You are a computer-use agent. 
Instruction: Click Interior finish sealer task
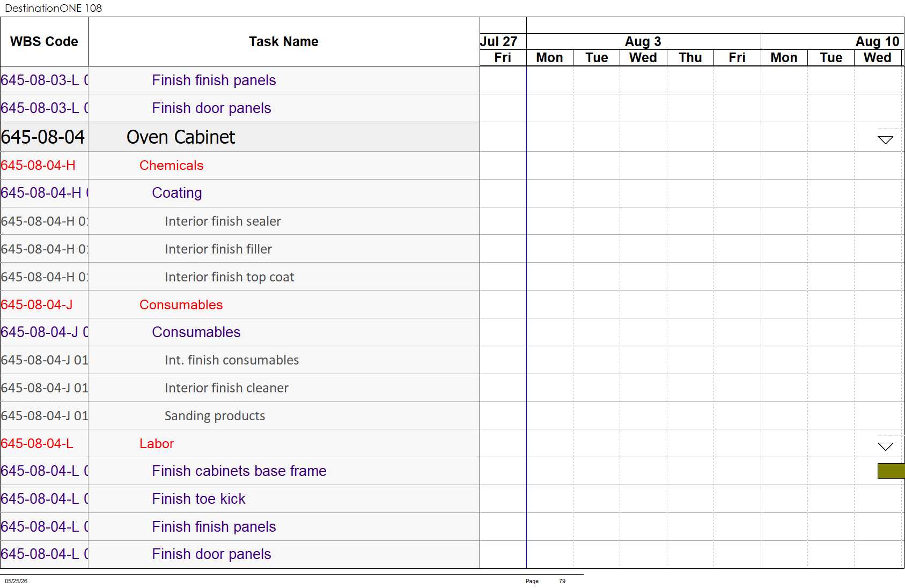point(223,221)
